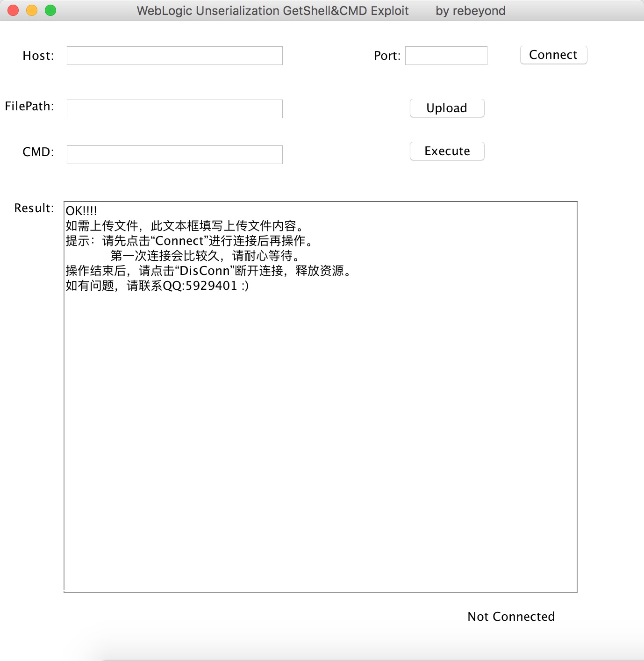
Task: Click the Execute button
Action: pos(447,151)
